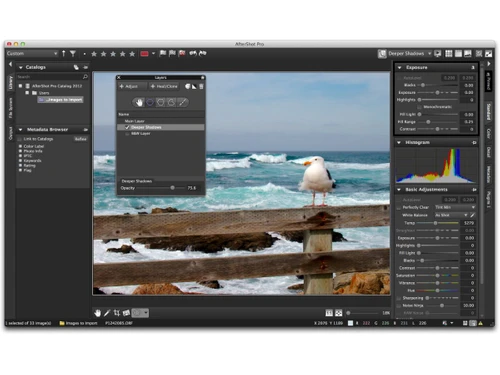Open the color label dropdown arrow
The width and height of the screenshot is (500, 375).
pos(153,53)
